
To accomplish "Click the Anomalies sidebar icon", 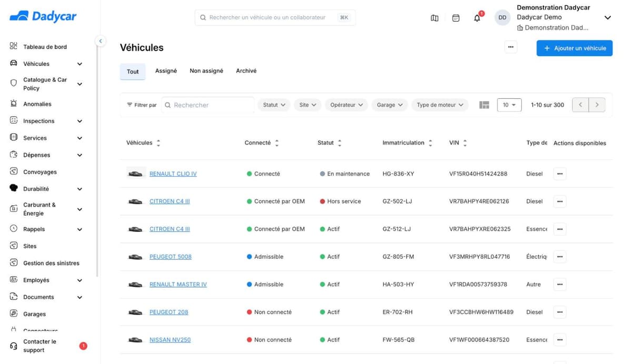I will [x=14, y=104].
